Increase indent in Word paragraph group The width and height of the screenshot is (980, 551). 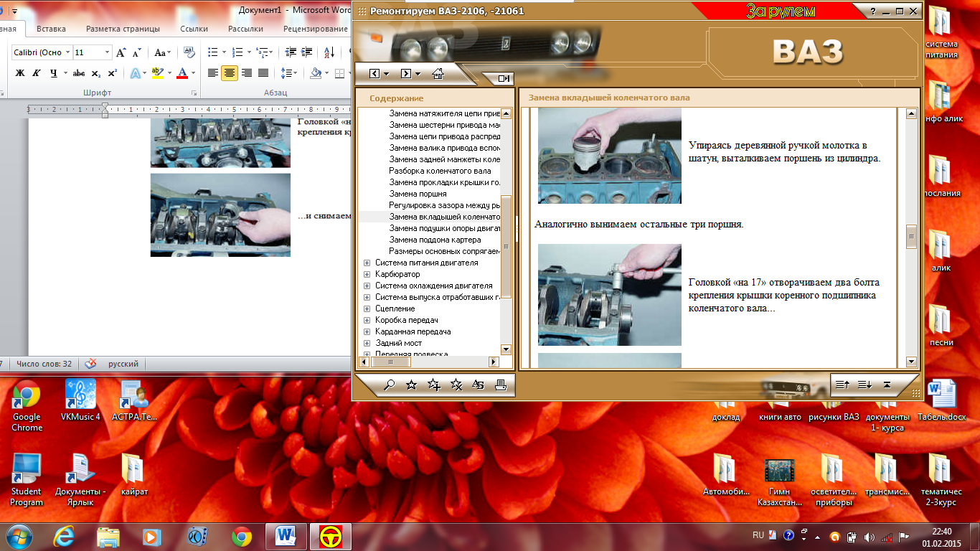(308, 52)
